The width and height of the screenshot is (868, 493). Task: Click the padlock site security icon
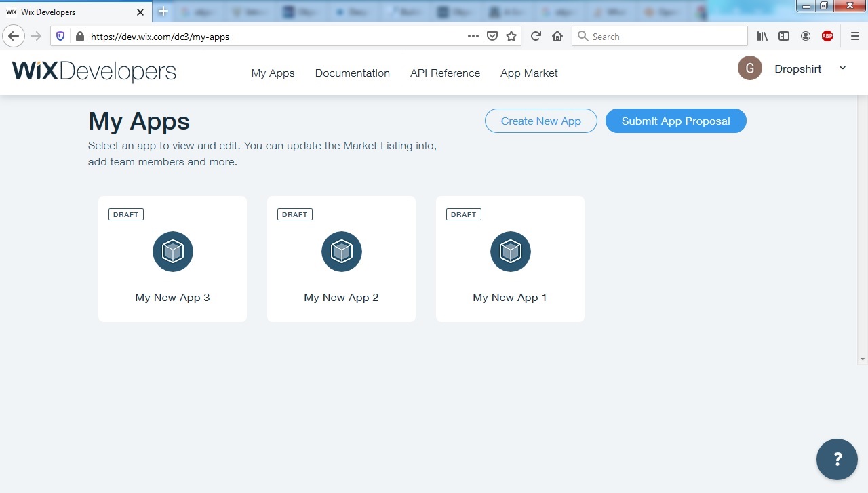(x=79, y=37)
